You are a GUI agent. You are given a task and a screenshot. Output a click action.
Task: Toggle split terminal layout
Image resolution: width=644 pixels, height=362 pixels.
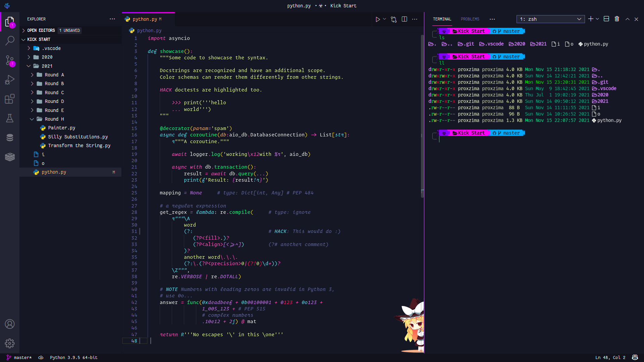point(606,19)
